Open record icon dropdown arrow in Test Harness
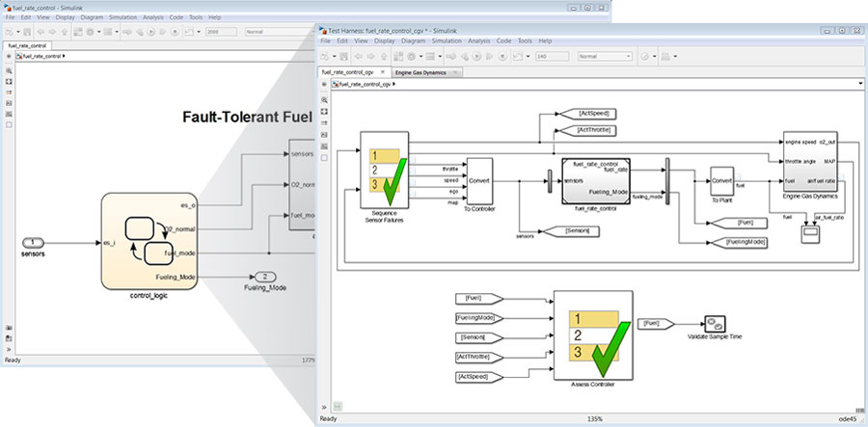This screenshot has height=427, width=868. pyautogui.click(x=529, y=57)
